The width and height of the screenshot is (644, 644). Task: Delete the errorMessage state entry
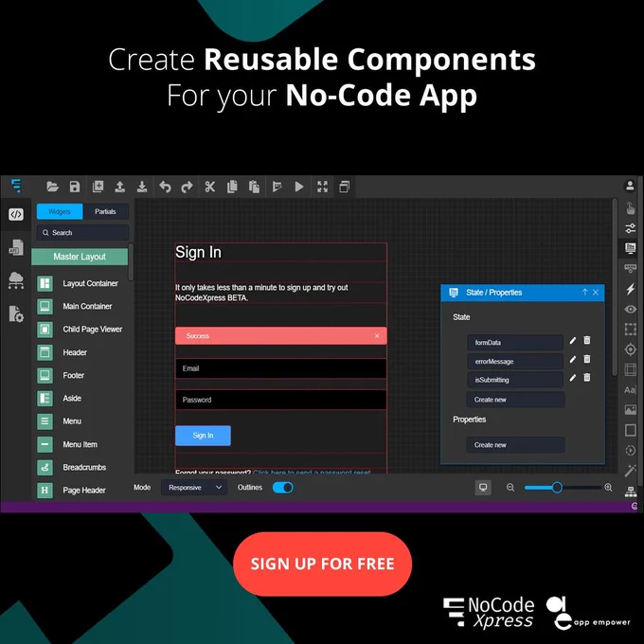pyautogui.click(x=587, y=359)
